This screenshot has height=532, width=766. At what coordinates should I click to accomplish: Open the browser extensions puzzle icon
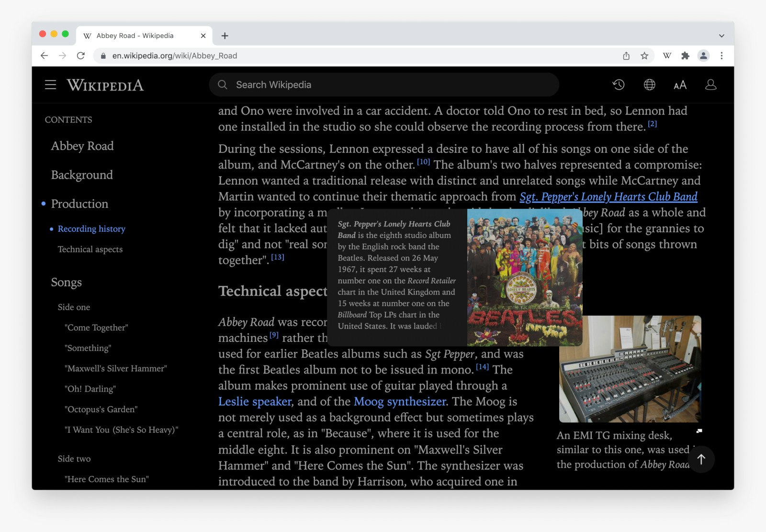pyautogui.click(x=686, y=56)
